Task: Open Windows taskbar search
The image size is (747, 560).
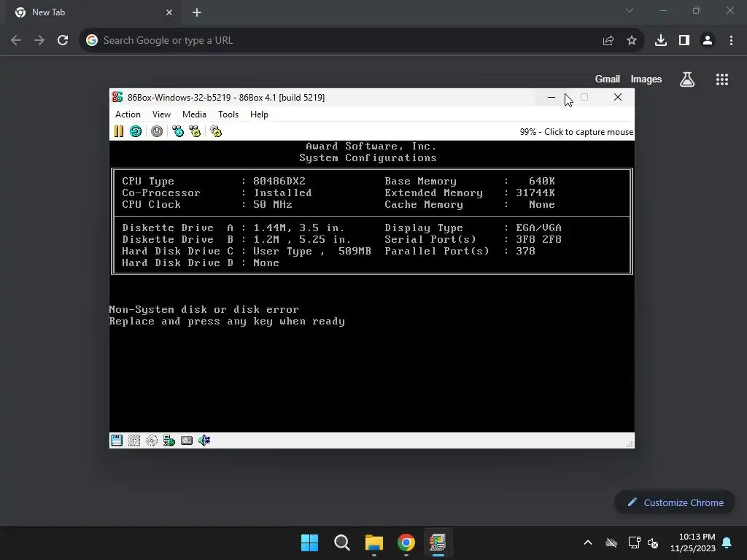Action: [342, 542]
